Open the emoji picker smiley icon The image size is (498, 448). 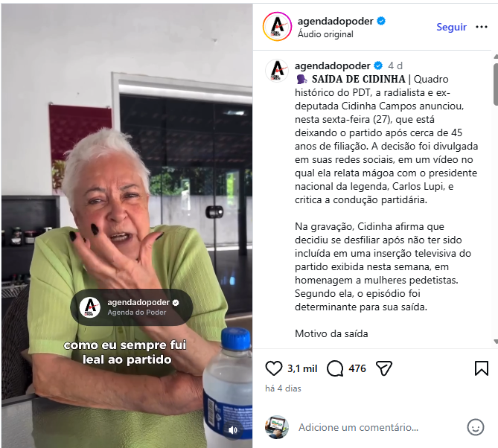tap(476, 427)
